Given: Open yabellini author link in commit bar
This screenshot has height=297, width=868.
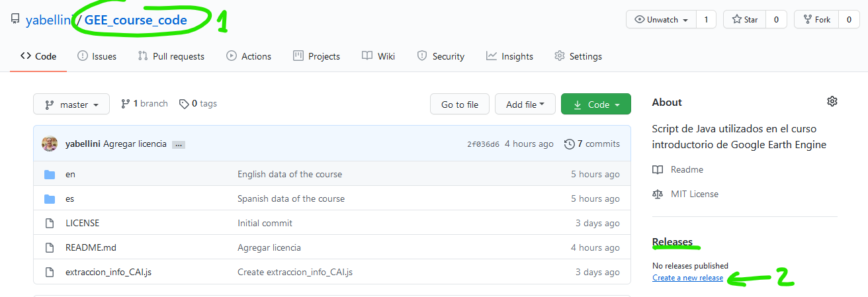Looking at the screenshot, I should pyautogui.click(x=83, y=144).
